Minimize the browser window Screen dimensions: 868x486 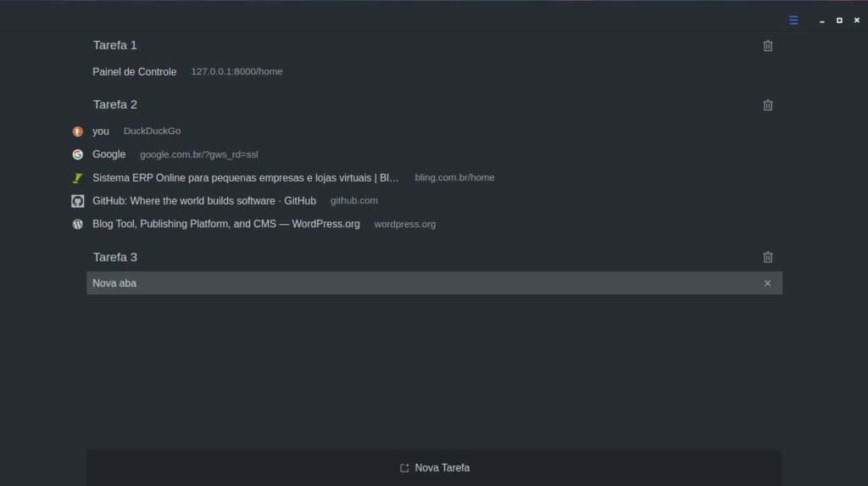pyautogui.click(x=821, y=20)
